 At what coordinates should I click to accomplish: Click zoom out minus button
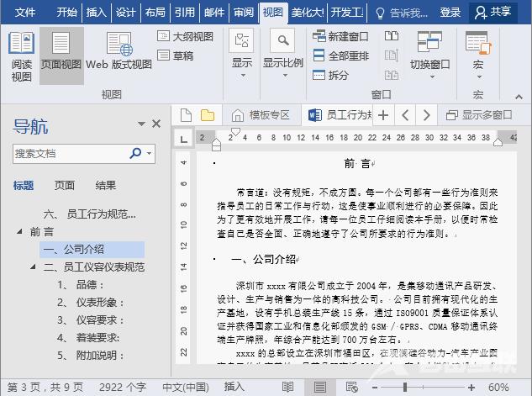coord(375,388)
